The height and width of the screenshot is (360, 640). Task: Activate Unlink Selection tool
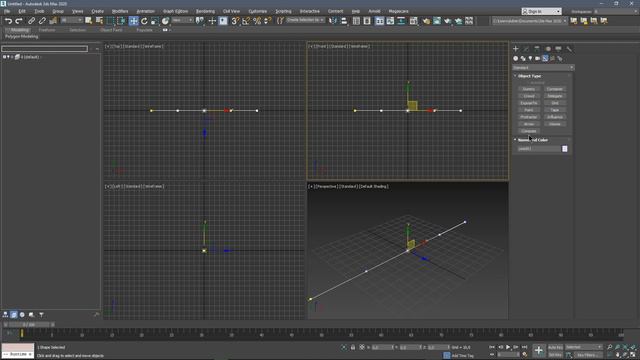click(42, 20)
